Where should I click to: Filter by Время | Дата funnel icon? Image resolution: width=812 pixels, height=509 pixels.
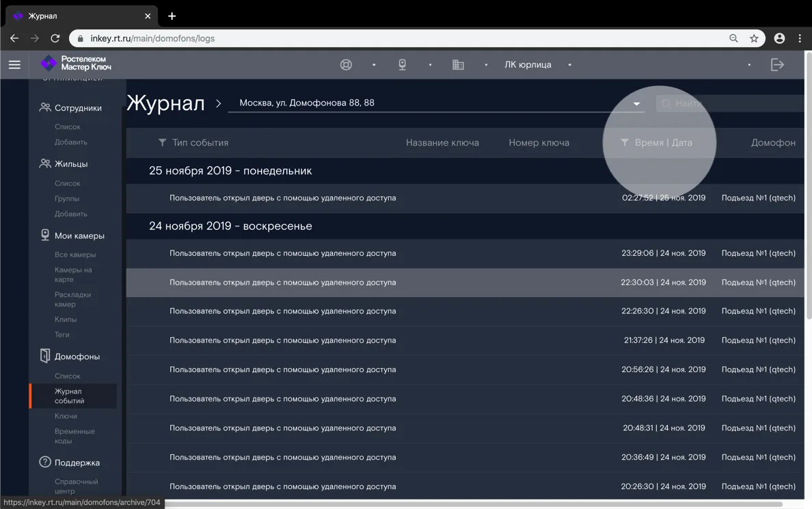point(625,142)
